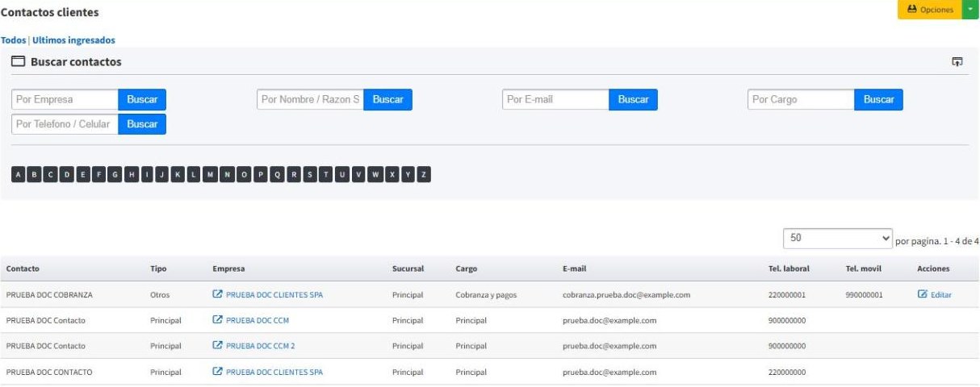
Task: Click Buscar next to Por Empresa
Action: pos(142,100)
